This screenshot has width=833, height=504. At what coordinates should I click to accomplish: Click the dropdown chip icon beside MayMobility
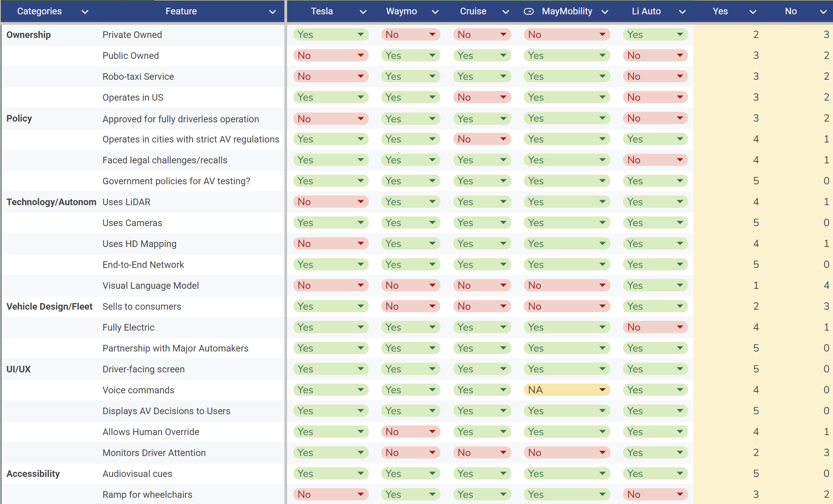pyautogui.click(x=528, y=12)
